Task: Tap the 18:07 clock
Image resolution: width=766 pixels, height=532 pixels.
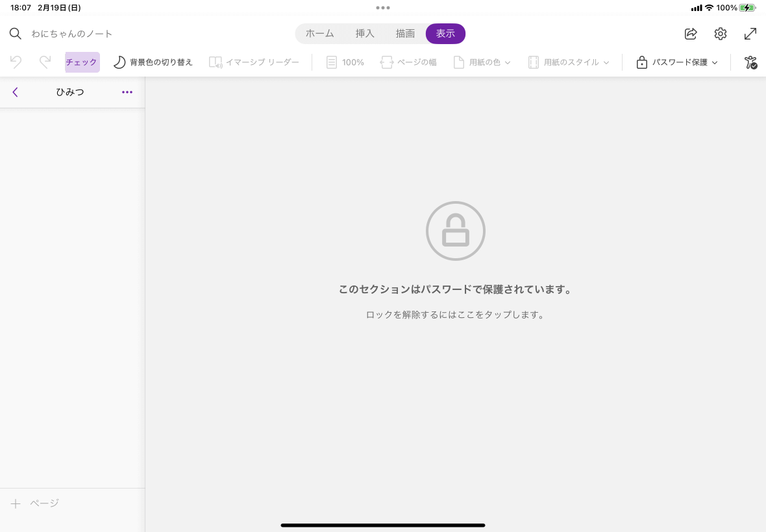Action: coord(21,8)
